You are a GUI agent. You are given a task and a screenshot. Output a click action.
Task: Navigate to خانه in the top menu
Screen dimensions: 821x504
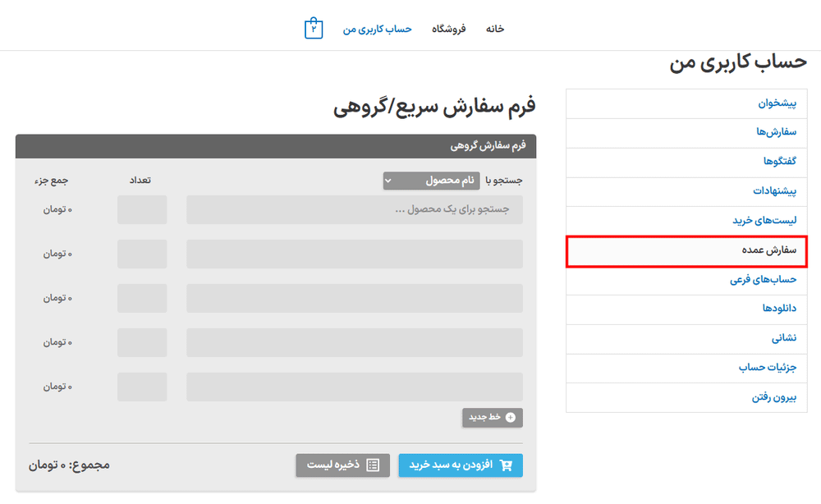click(494, 28)
